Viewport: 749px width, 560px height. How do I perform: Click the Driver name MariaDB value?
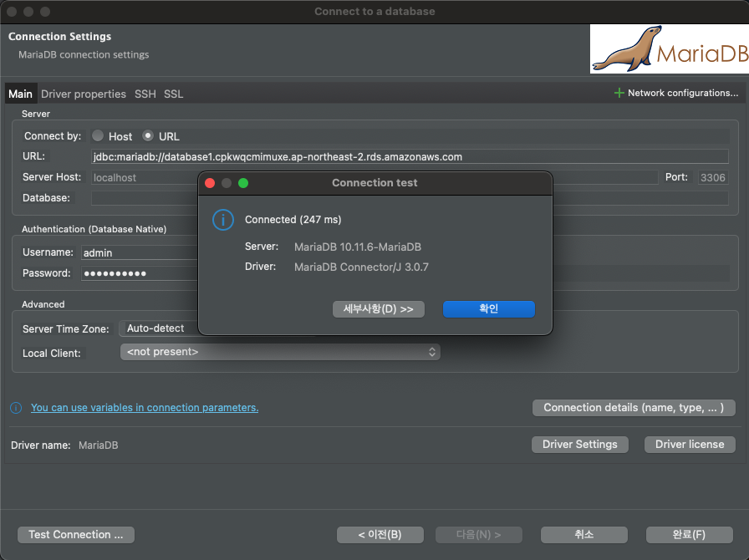coord(99,445)
